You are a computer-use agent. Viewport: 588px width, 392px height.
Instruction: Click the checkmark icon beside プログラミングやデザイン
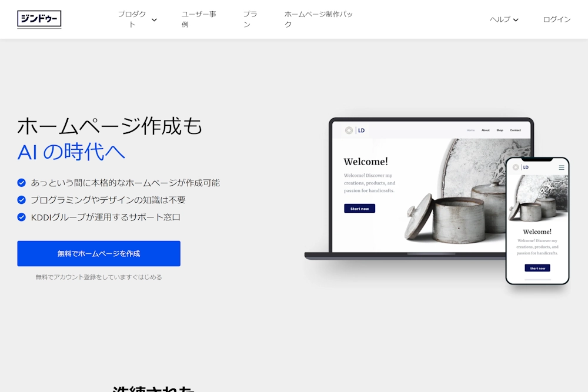tap(21, 200)
